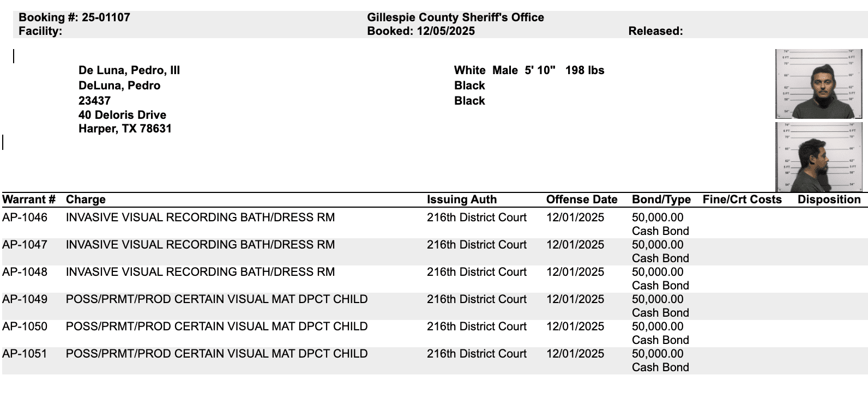Click the Disposition column header
This screenshot has height=399, width=868.
coord(829,199)
